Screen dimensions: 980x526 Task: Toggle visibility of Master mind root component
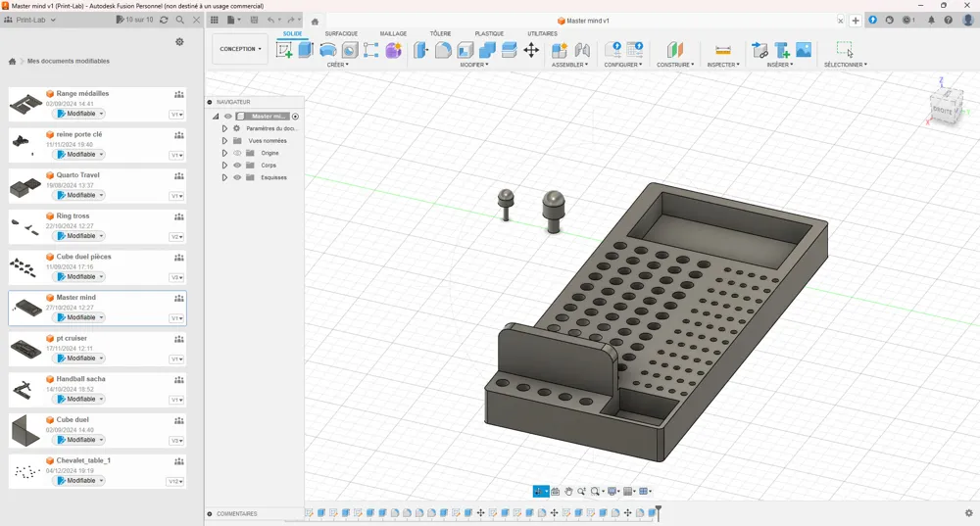(x=228, y=117)
